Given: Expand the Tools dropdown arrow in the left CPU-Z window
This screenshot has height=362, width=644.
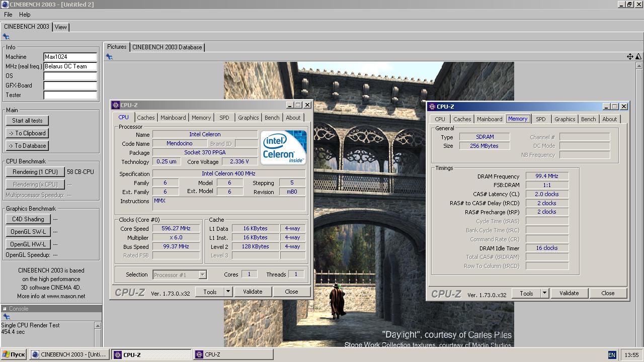Looking at the screenshot, I should click(x=228, y=292).
